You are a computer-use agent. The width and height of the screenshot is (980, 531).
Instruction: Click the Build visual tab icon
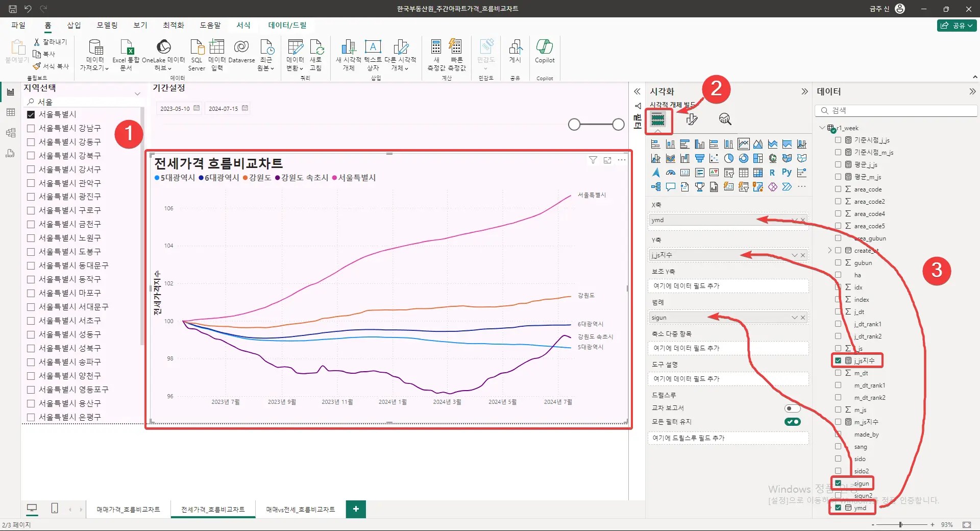[x=658, y=119]
